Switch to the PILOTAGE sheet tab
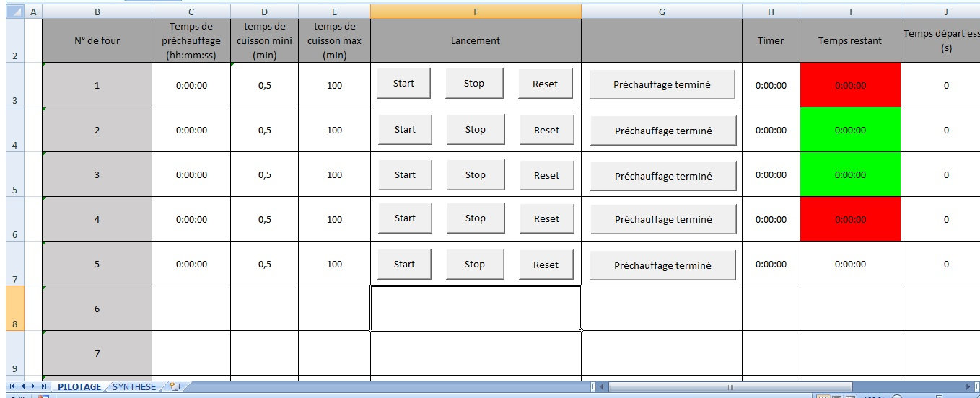980x398 pixels. 79,387
